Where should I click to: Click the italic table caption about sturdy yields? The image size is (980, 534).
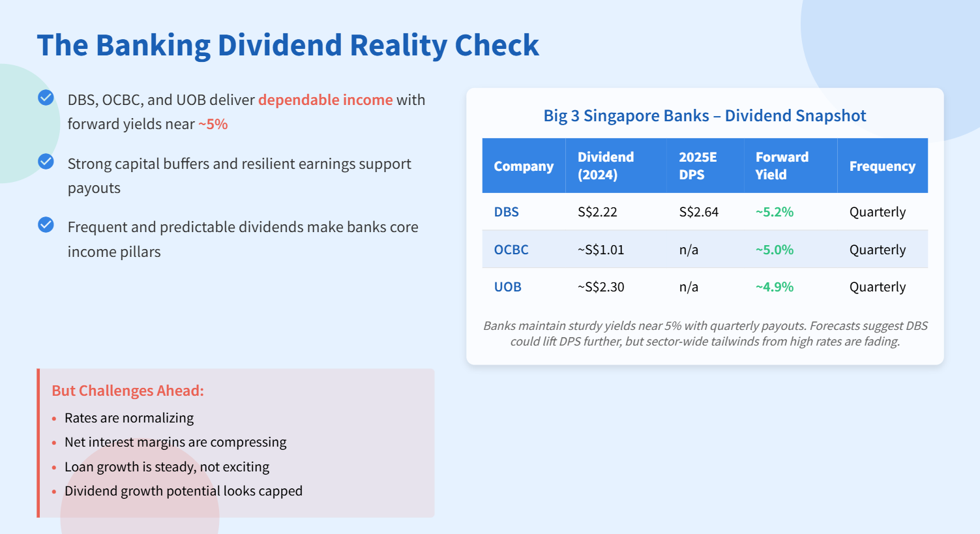coord(705,333)
